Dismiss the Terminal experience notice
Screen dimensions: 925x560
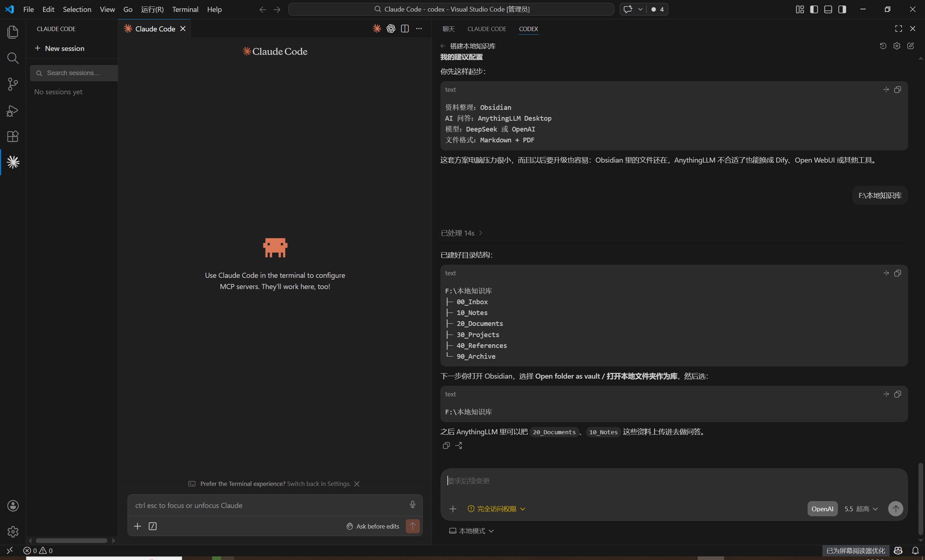357,484
